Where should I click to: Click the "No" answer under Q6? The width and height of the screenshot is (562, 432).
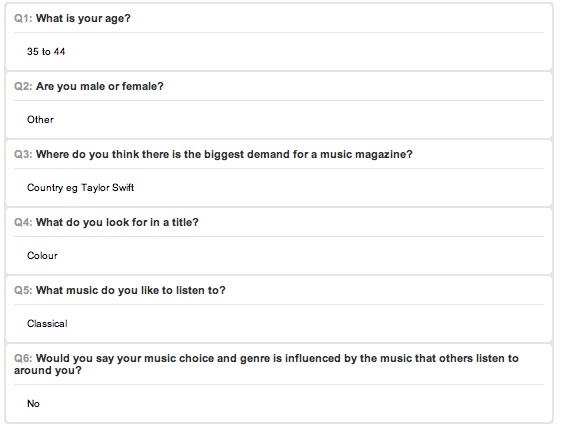[x=33, y=404]
